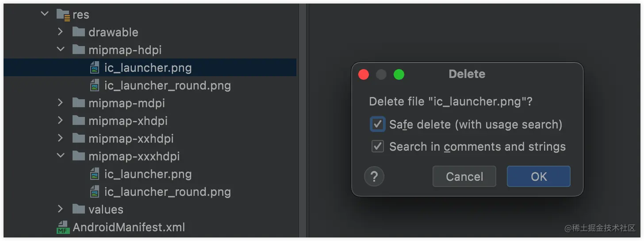The image size is (644, 241).
Task: Click ic_launcher.png icon under mipmap-xxxhdpi
Action: [95, 174]
